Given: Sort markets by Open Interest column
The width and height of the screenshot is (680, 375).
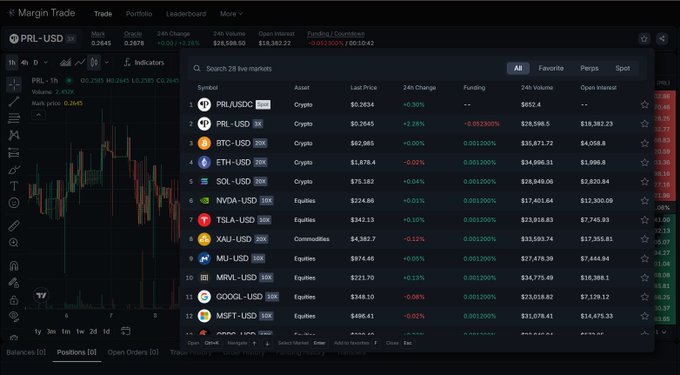Looking at the screenshot, I should pyautogui.click(x=598, y=88).
